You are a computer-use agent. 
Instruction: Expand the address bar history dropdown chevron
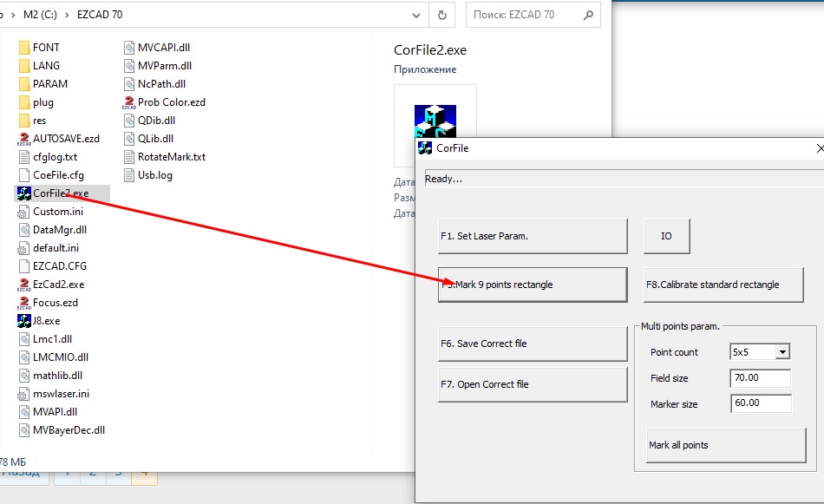coord(415,15)
